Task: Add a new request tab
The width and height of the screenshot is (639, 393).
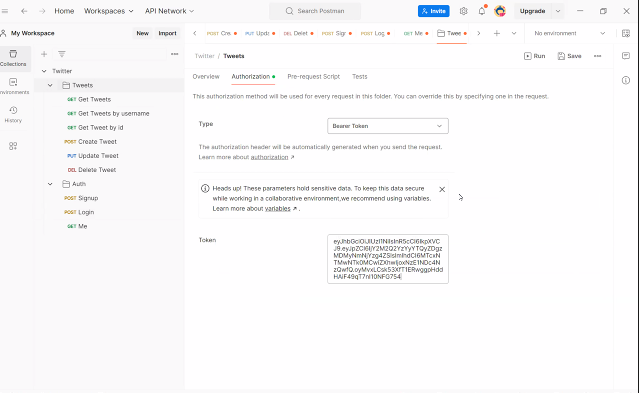Action: click(496, 33)
